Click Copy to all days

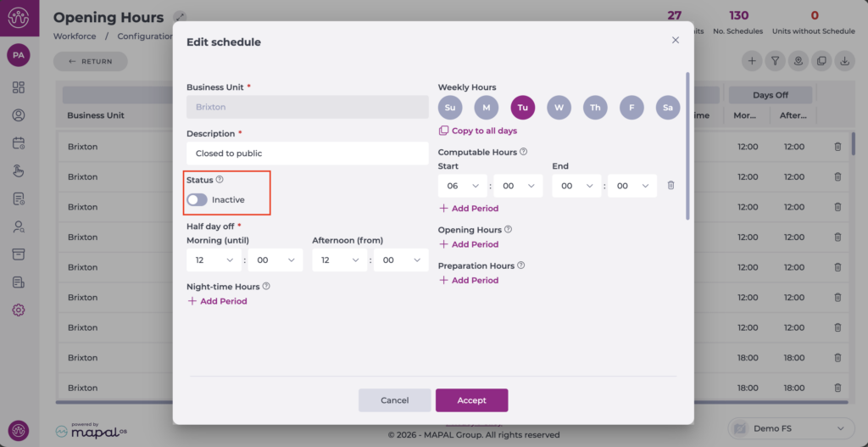click(478, 131)
